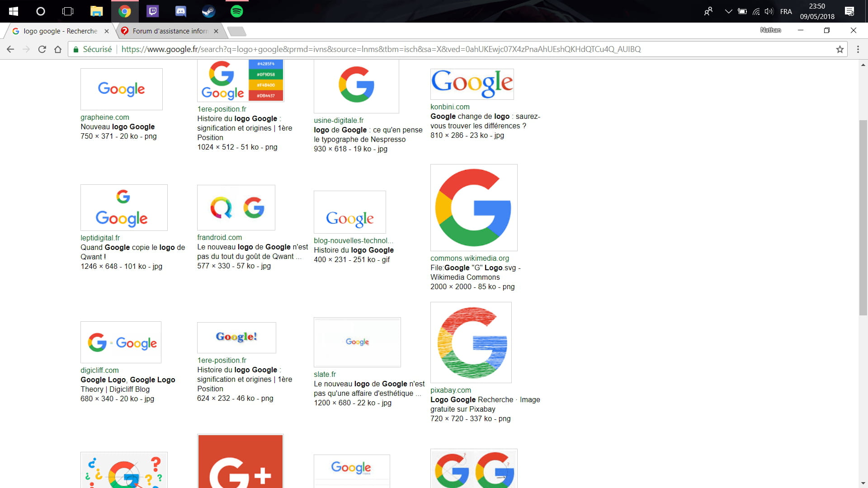
Task: Click 'Nouveau logo Google' title
Action: click(118, 127)
